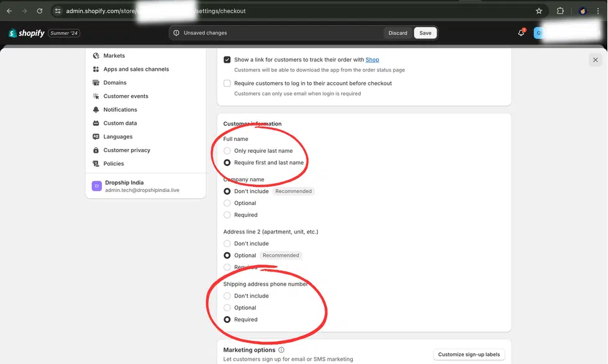
Task: Uncheck the Shop order tracking link option
Action: click(227, 60)
